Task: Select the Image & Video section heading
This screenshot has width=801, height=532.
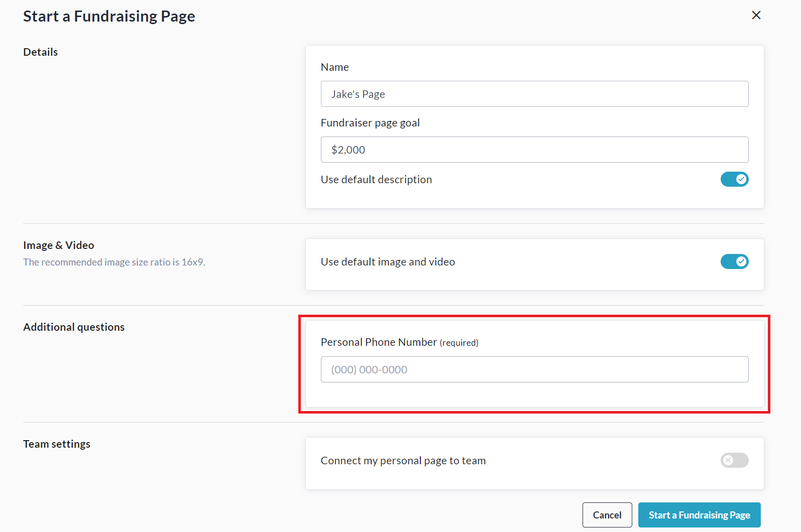Action: [59, 245]
